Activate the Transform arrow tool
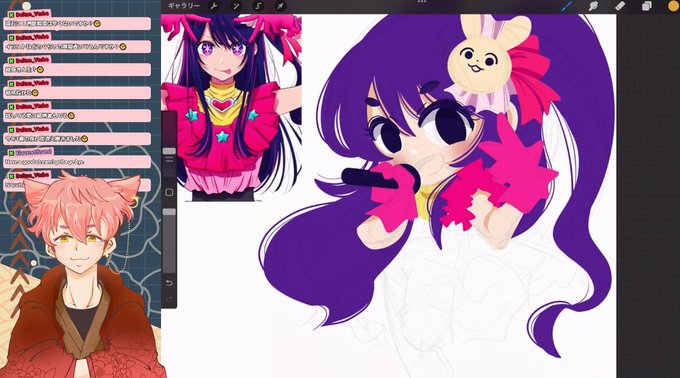This screenshot has width=680, height=378. (x=280, y=6)
